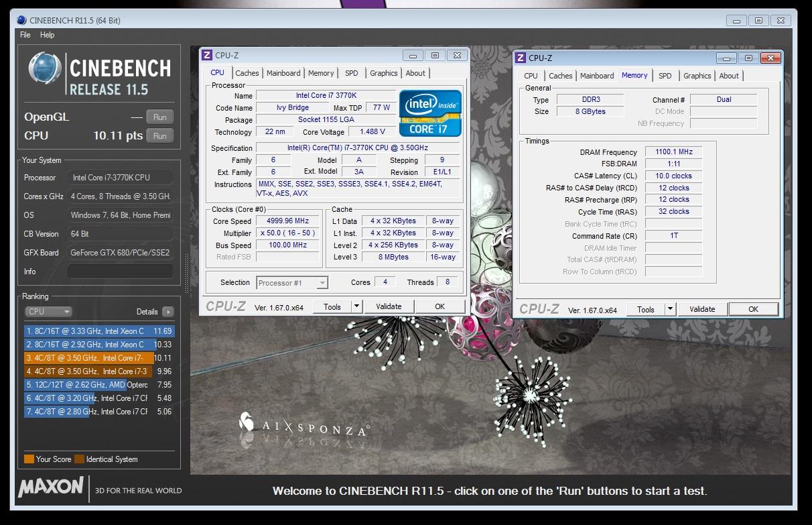Click the Multiplier value x 50.0
The image size is (812, 525).
(x=289, y=233)
